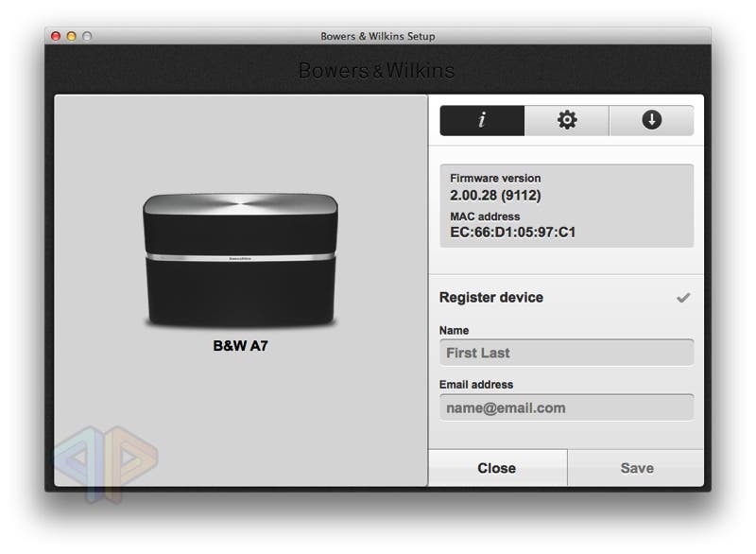Click the Bowers & Wilkins header logo

pyautogui.click(x=376, y=71)
